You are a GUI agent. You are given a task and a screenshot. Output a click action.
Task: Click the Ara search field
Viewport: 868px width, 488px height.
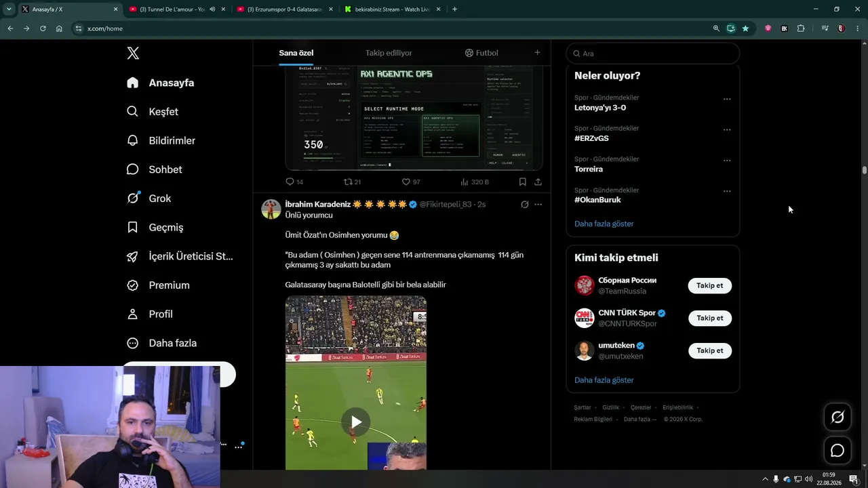(653, 54)
